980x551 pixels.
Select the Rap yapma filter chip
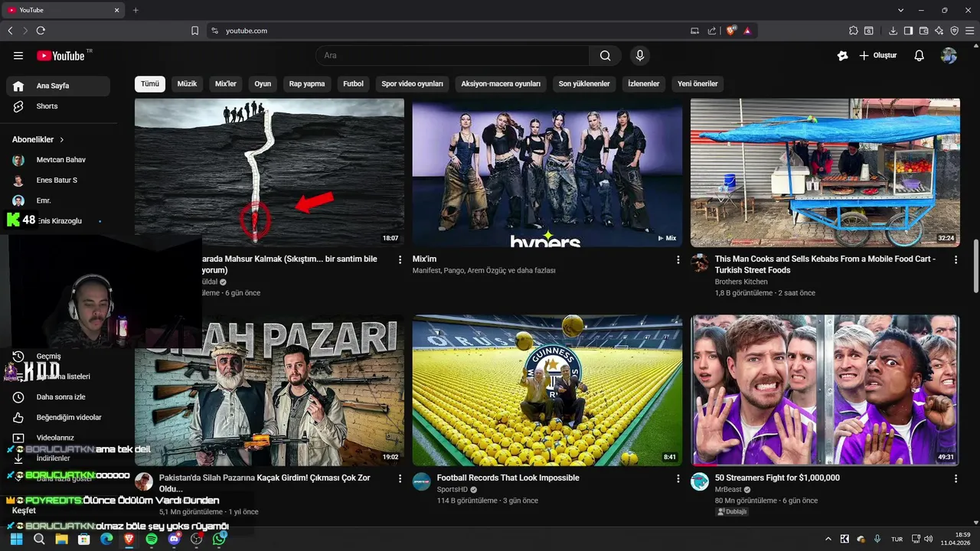click(307, 83)
